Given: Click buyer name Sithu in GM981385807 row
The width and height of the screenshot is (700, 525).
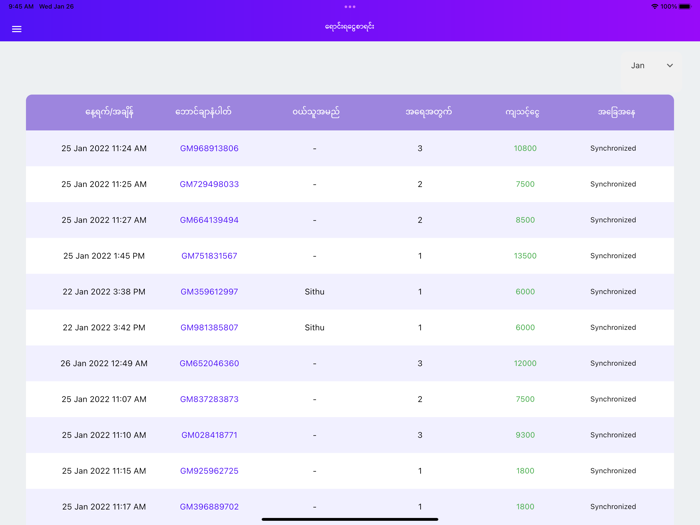Looking at the screenshot, I should pyautogui.click(x=314, y=327).
